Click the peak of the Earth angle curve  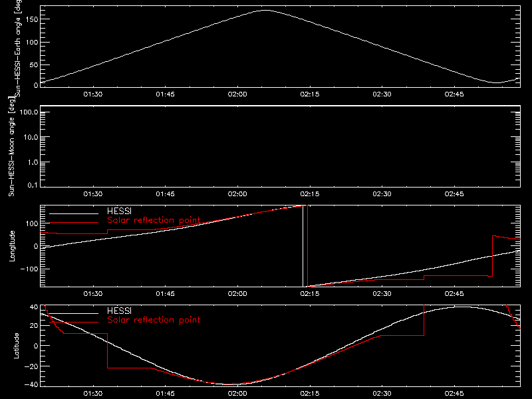(266, 11)
